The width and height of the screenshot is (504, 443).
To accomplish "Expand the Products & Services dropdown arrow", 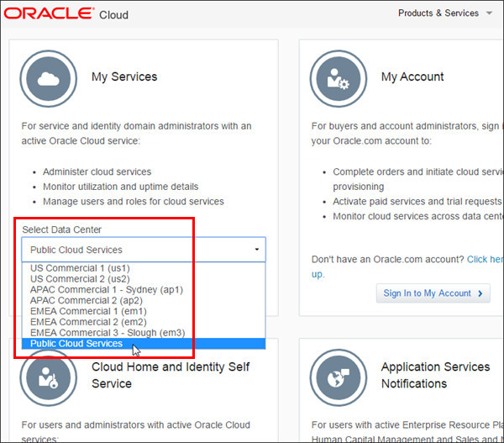I will (x=489, y=13).
